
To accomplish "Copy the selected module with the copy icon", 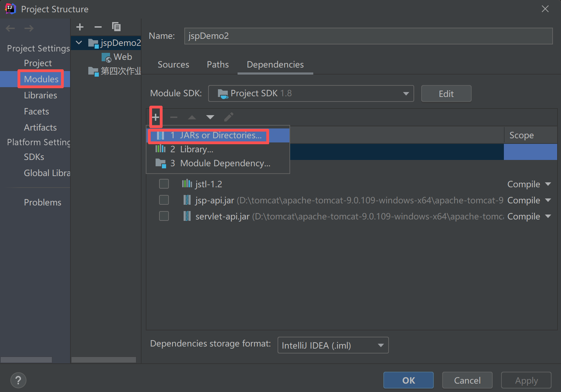I will click(x=116, y=27).
